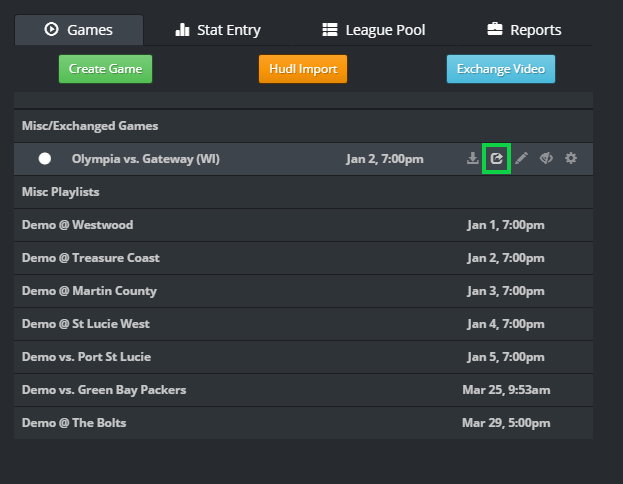The image size is (623, 484).
Task: Open the Demo @ Westwood game row
Action: tap(303, 225)
